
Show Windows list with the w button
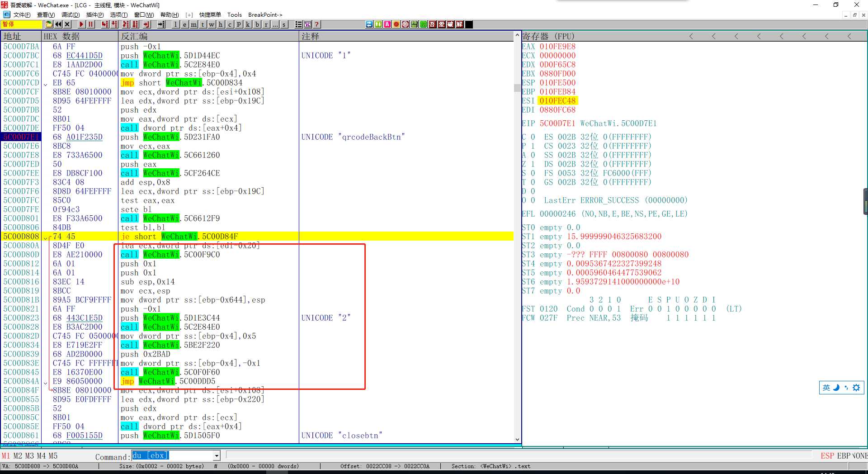[x=212, y=24]
